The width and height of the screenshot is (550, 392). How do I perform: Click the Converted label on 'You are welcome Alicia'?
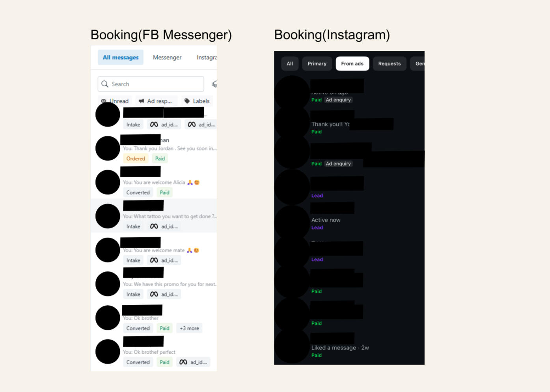[x=138, y=192]
